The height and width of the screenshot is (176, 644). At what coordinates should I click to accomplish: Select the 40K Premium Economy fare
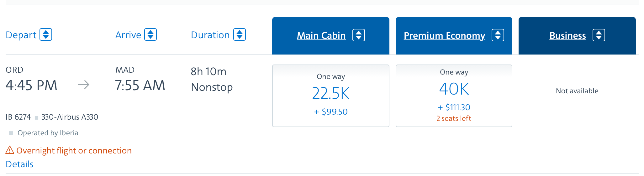tap(454, 96)
